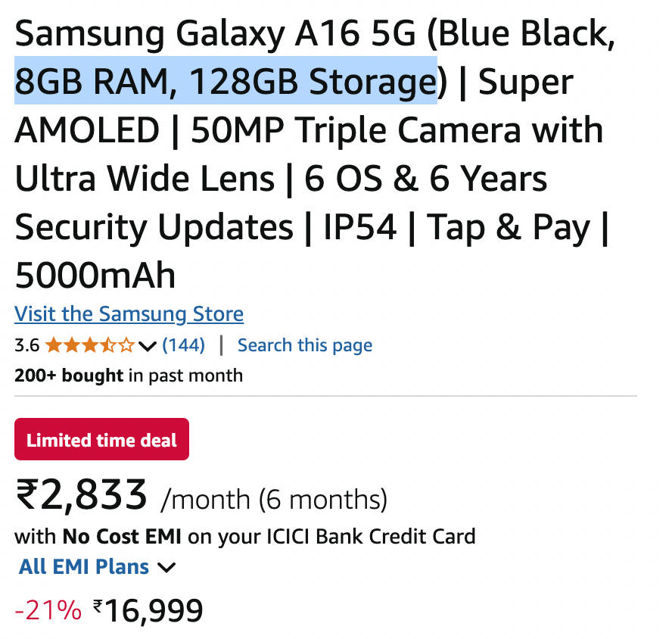The height and width of the screenshot is (639, 672).
Task: Expand the All EMI Plans chevron
Action: [x=166, y=567]
